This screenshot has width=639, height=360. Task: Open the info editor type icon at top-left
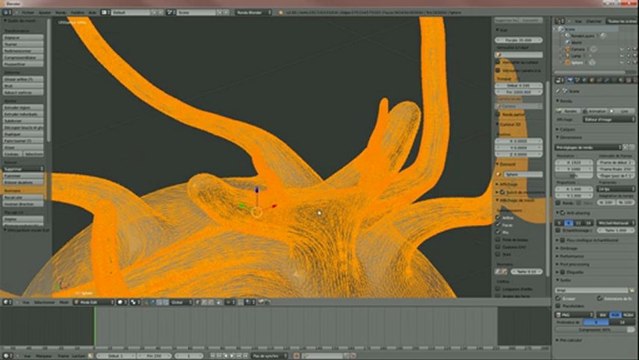[7, 13]
